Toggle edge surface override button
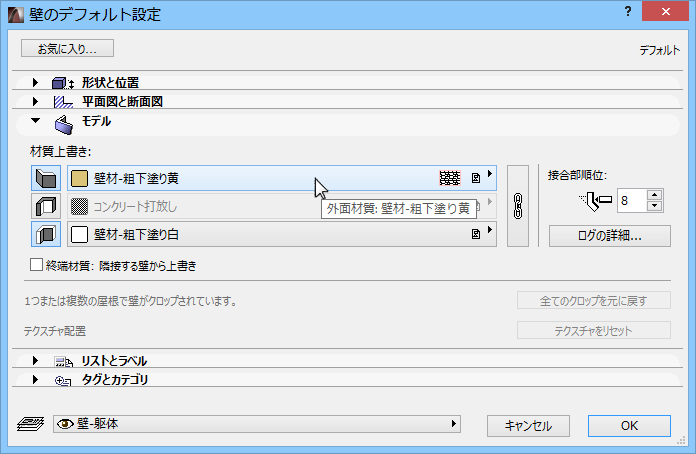Viewport: 696px width, 454px height. pyautogui.click(x=46, y=206)
